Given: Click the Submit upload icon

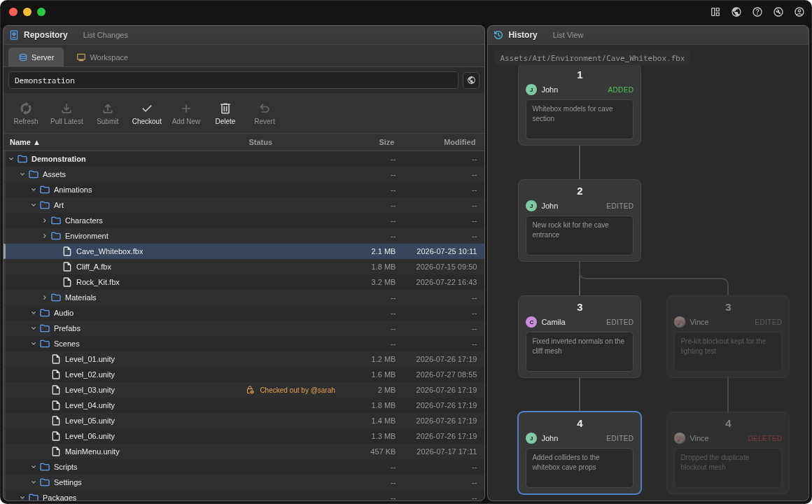Looking at the screenshot, I should point(107,108).
